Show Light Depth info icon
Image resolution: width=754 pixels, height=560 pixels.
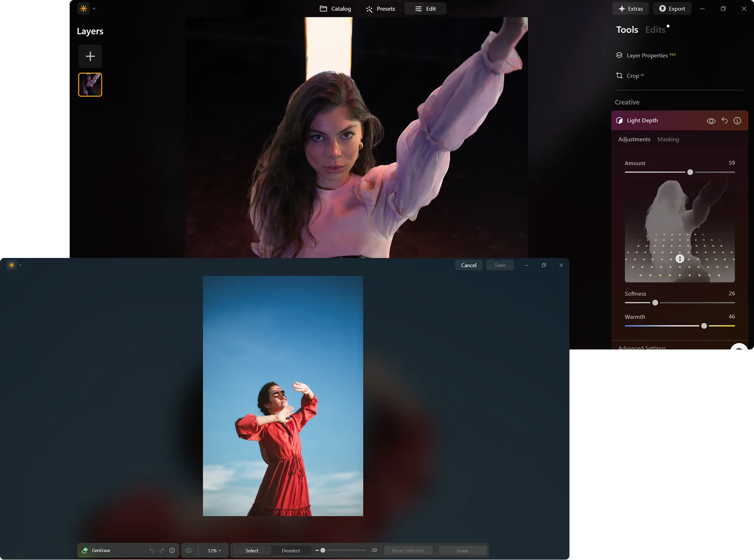tap(738, 121)
